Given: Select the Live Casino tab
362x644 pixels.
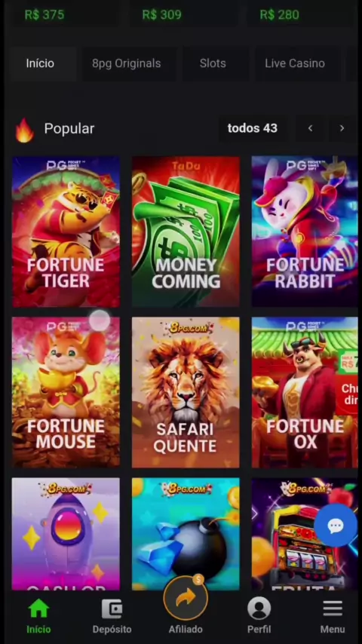Looking at the screenshot, I should (x=295, y=63).
